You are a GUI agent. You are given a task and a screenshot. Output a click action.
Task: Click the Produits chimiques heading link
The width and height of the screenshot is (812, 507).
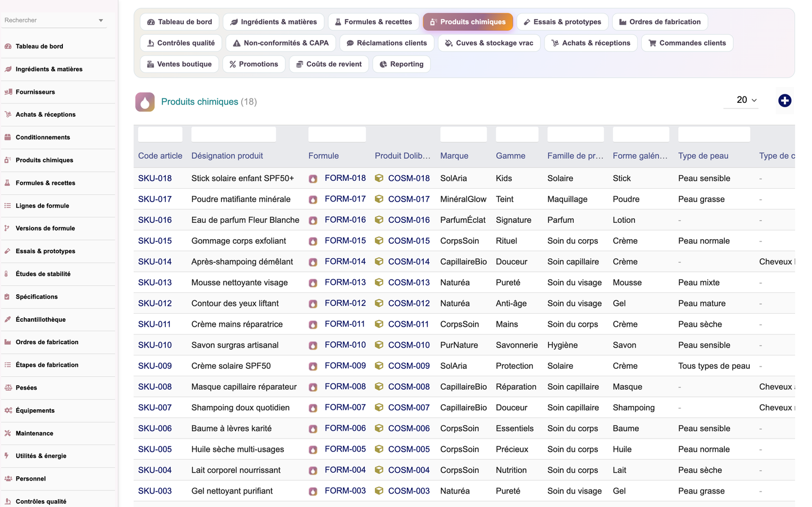[x=199, y=102]
